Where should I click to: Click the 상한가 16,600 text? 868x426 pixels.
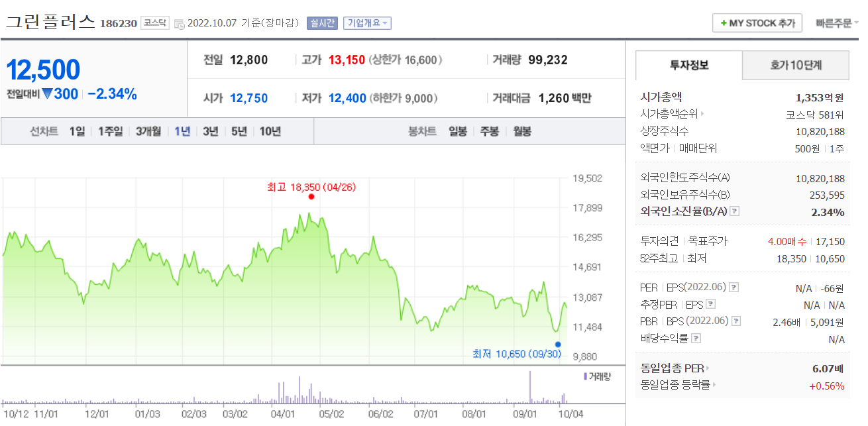click(x=405, y=60)
